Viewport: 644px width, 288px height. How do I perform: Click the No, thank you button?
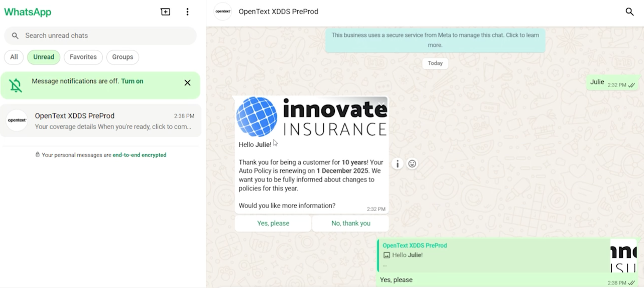pos(351,223)
